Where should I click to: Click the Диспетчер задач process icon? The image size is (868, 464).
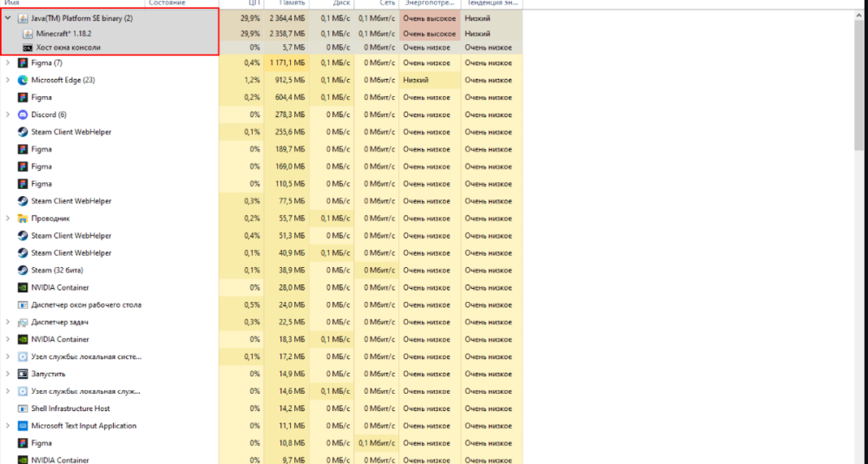[23, 322]
